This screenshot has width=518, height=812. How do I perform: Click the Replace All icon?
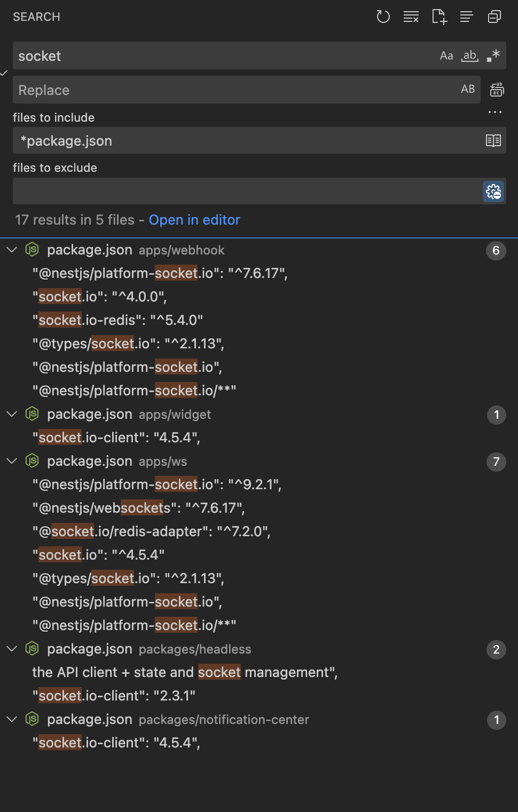(x=496, y=89)
